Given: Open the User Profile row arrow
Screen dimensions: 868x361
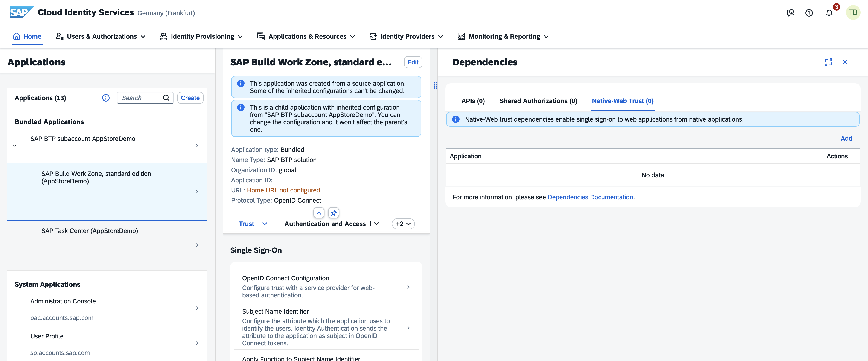Looking at the screenshot, I should point(197,343).
